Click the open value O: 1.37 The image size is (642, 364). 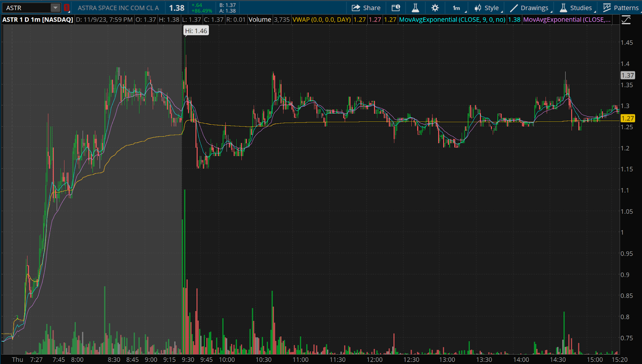(146, 20)
